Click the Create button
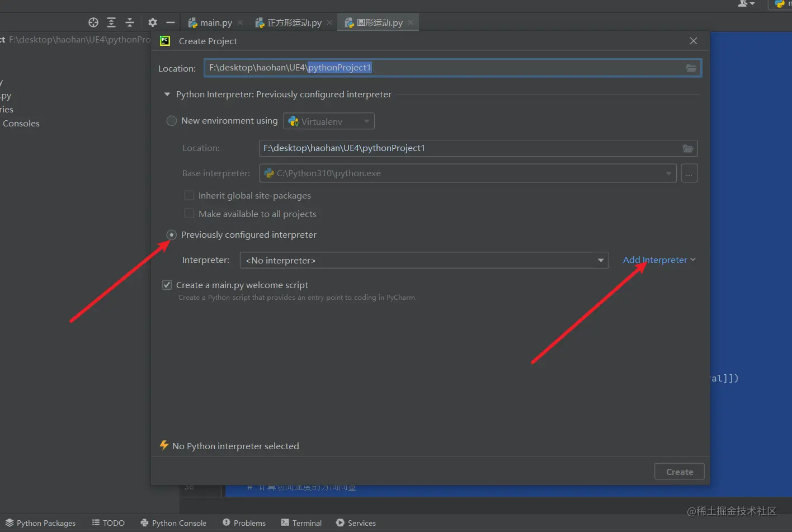 tap(680, 472)
